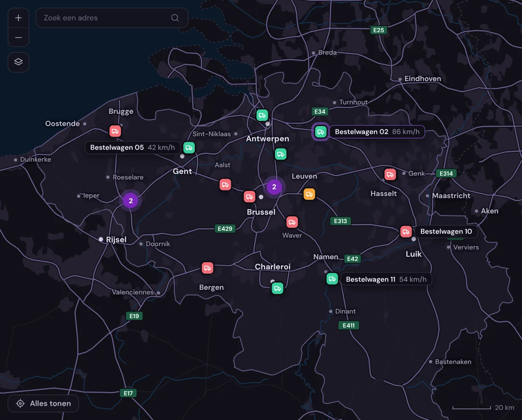Click the search magnifier icon
This screenshot has width=522, height=420.
(x=175, y=18)
